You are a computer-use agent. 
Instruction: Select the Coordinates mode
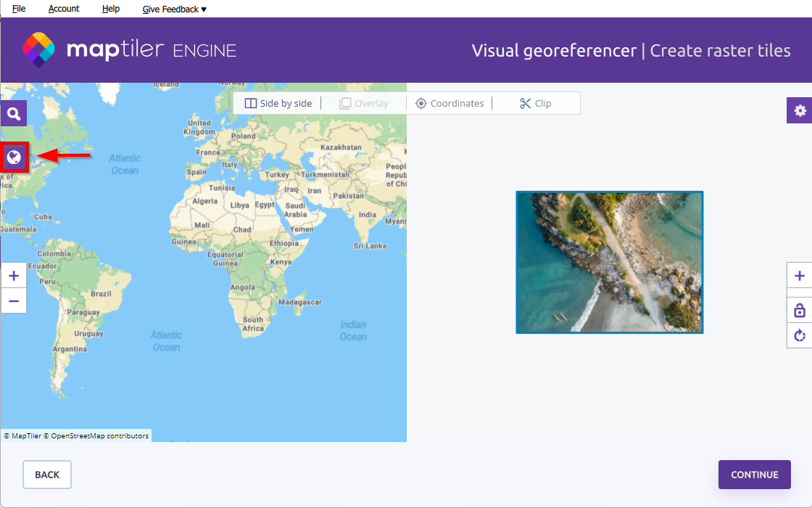coord(449,104)
